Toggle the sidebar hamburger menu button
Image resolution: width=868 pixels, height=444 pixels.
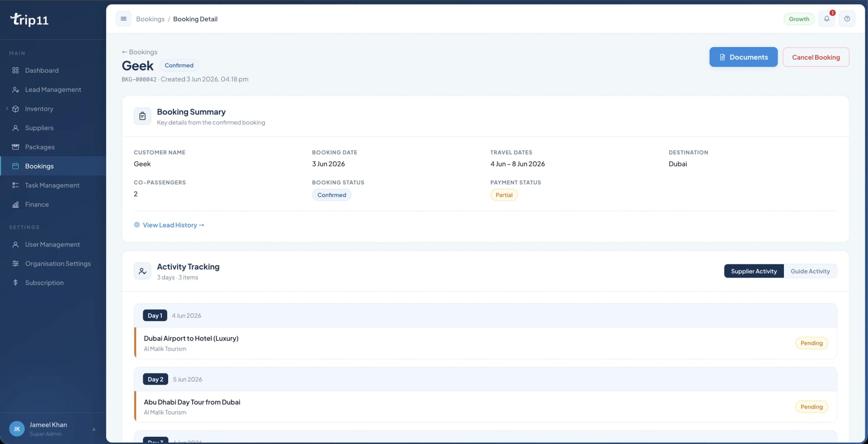(x=123, y=19)
